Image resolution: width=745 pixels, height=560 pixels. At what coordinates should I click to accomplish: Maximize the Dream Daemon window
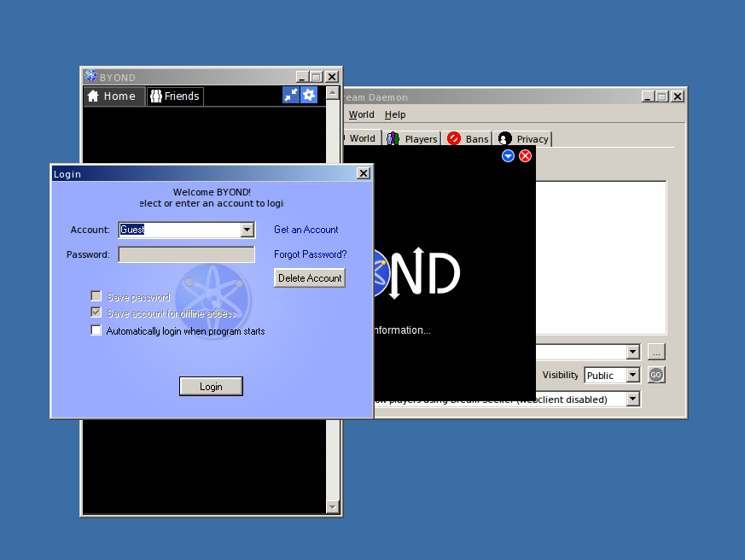(x=661, y=96)
